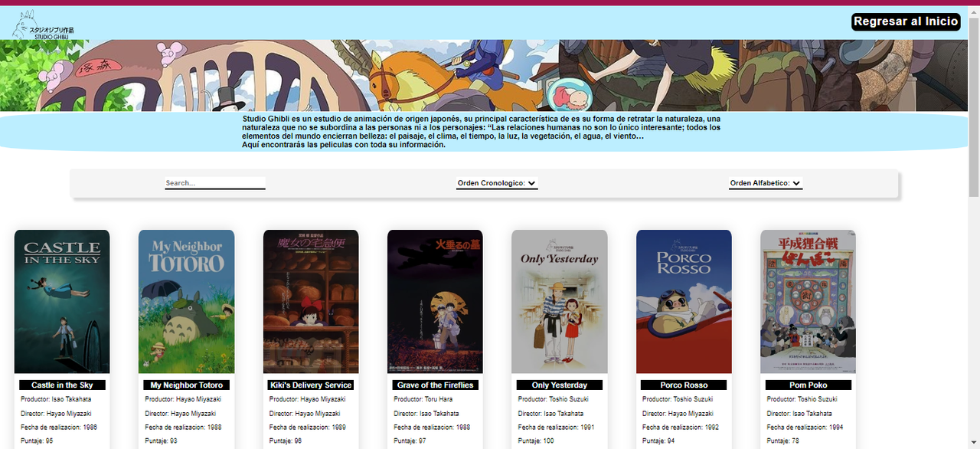Click 'Productor: Toru Hara' text
980x449 pixels.
[x=423, y=399]
